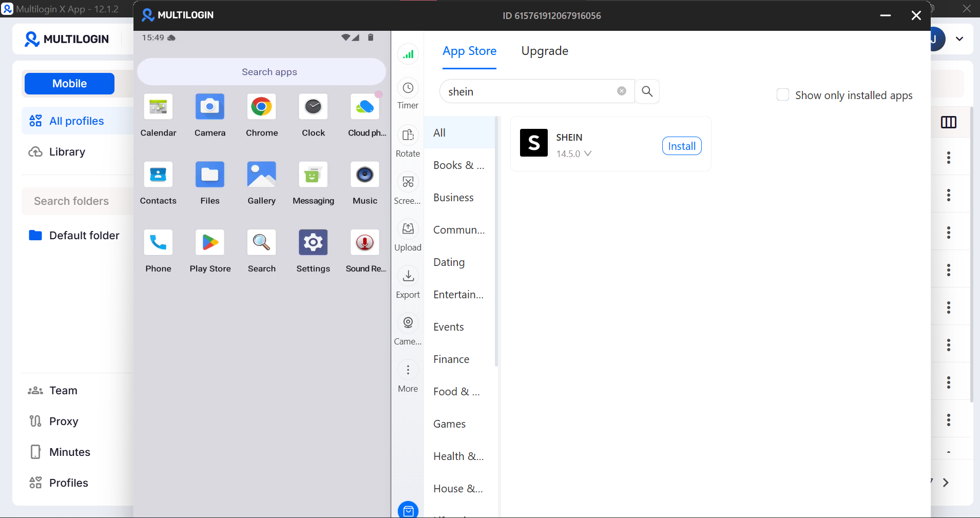980x518 pixels.
Task: Switch to the Upgrade tab
Action: coord(544,51)
